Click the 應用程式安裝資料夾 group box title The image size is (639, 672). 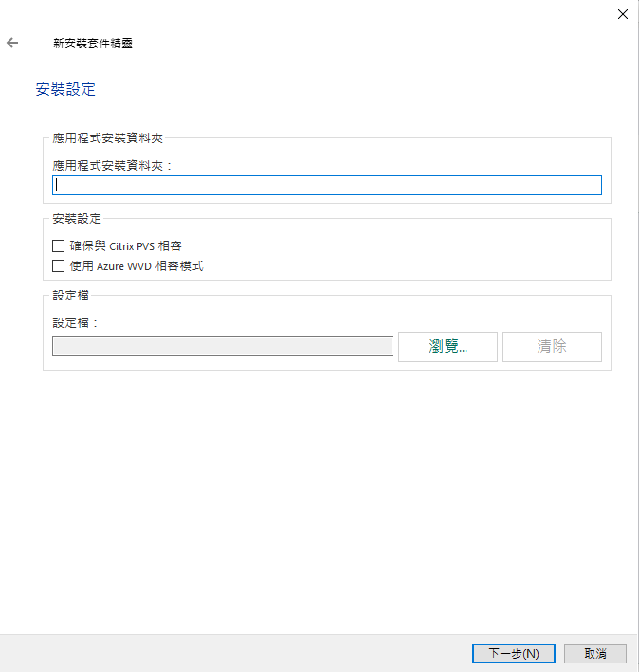pyautogui.click(x=107, y=138)
